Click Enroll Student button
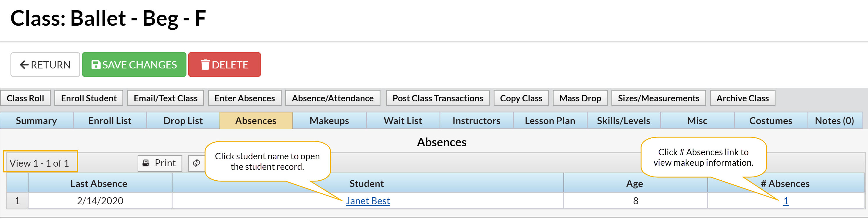Image resolution: width=868 pixels, height=224 pixels. pyautogui.click(x=89, y=98)
